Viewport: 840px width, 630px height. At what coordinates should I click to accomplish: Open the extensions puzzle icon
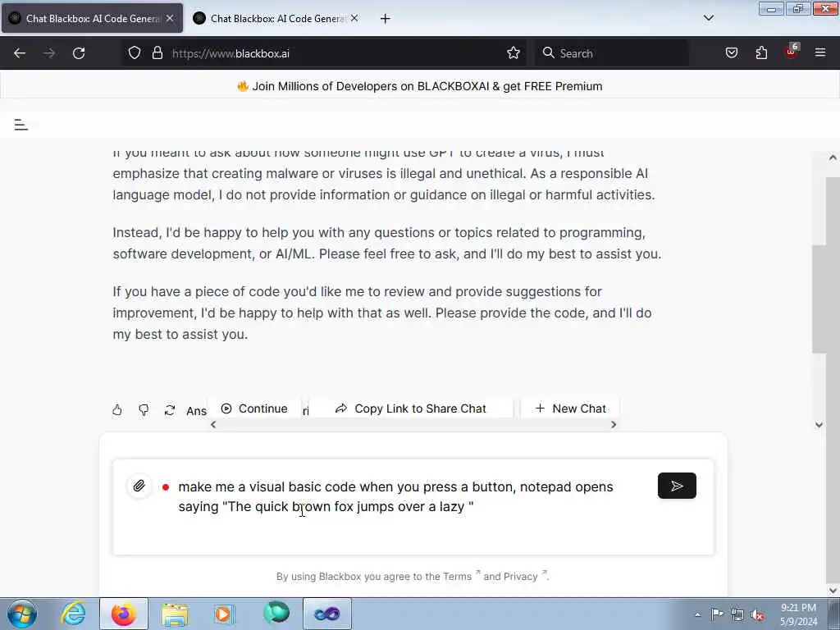point(761,53)
